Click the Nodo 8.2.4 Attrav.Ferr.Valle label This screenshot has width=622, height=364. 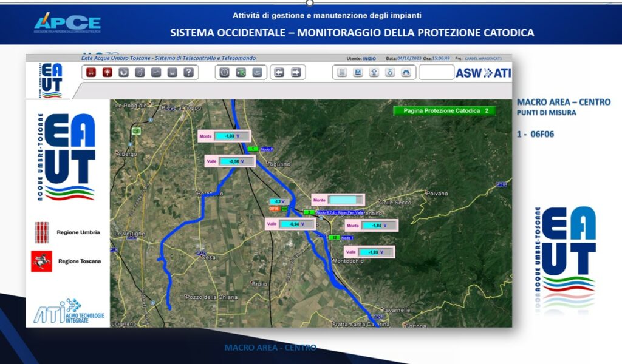point(340,213)
